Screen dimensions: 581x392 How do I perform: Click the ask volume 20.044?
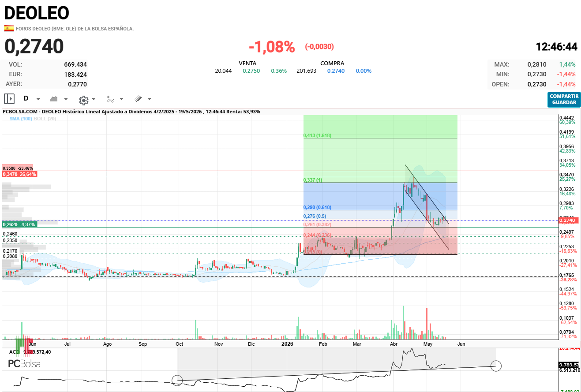pyautogui.click(x=223, y=71)
